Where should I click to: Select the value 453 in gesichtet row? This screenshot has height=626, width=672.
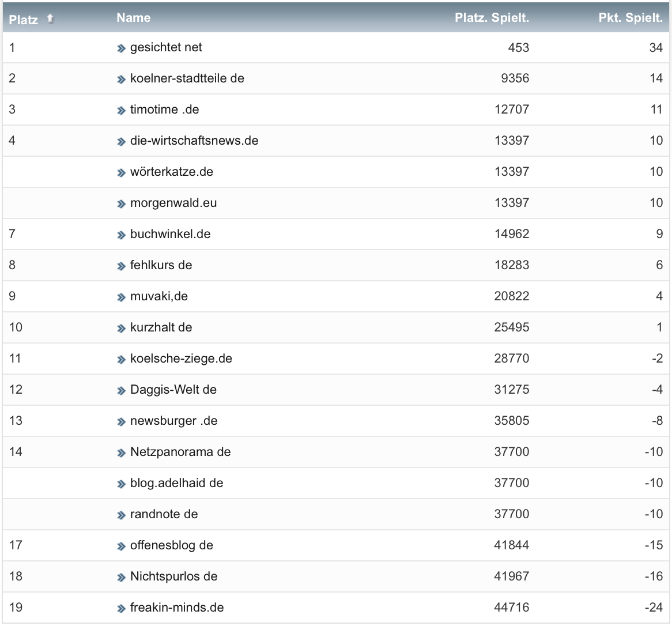(519, 48)
